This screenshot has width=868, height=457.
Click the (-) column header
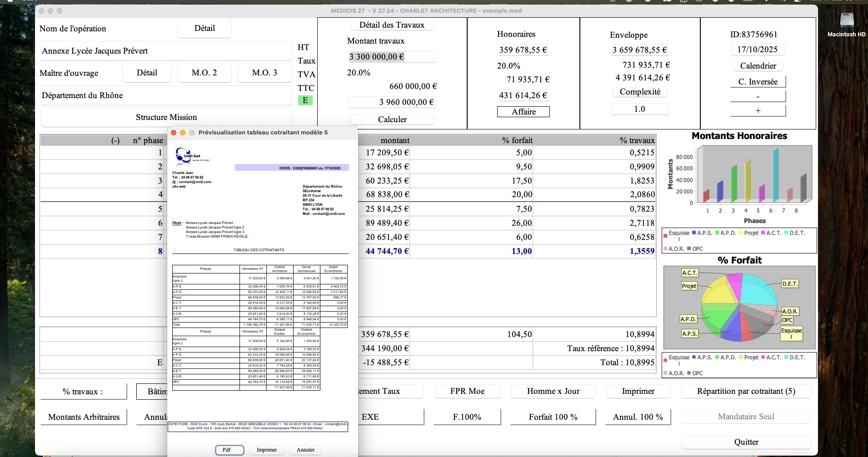115,140
